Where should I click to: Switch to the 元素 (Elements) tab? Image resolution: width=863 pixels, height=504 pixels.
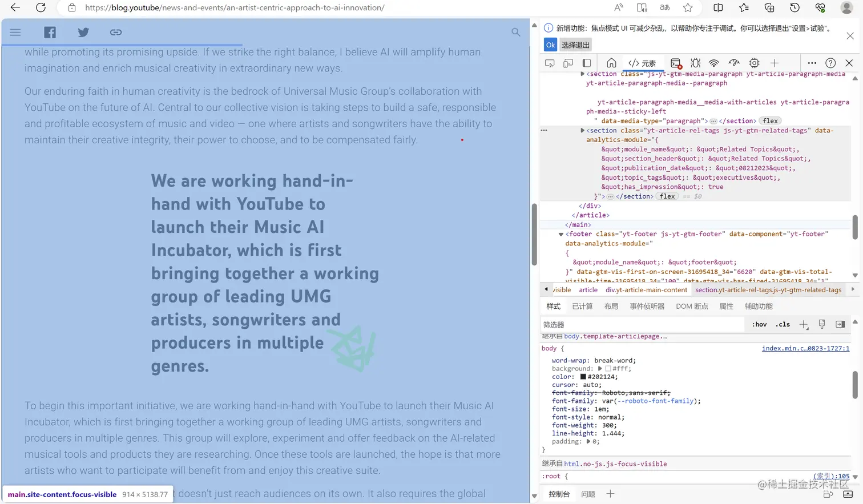tap(642, 63)
